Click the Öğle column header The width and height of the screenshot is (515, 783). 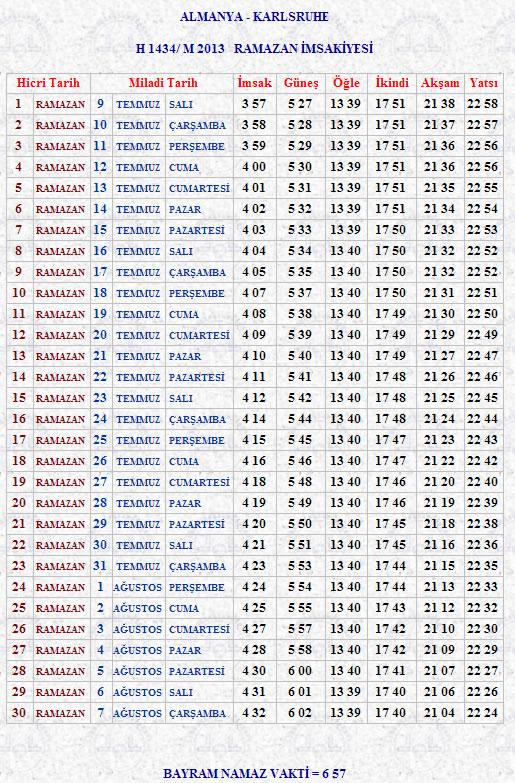pyautogui.click(x=346, y=83)
